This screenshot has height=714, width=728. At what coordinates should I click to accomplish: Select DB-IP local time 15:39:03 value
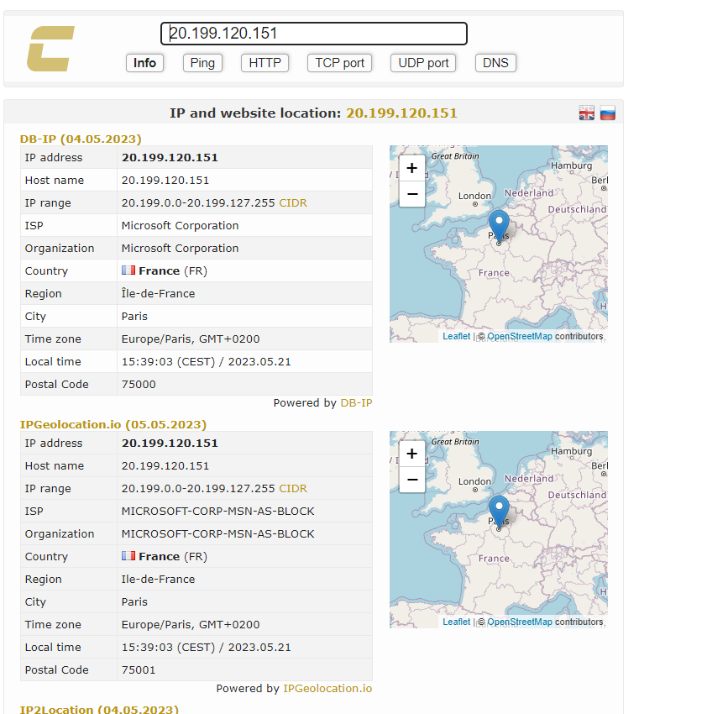pos(207,362)
